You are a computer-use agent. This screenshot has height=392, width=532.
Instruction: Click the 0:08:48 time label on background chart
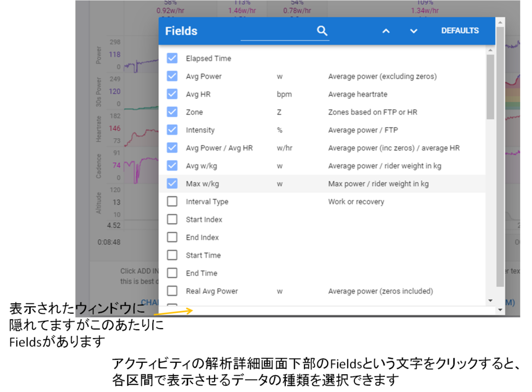109,242
